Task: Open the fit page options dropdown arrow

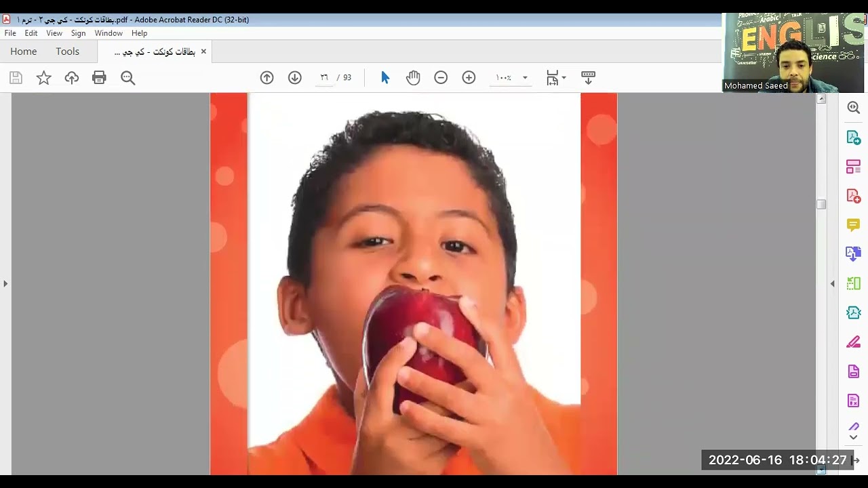Action: pyautogui.click(x=564, y=78)
